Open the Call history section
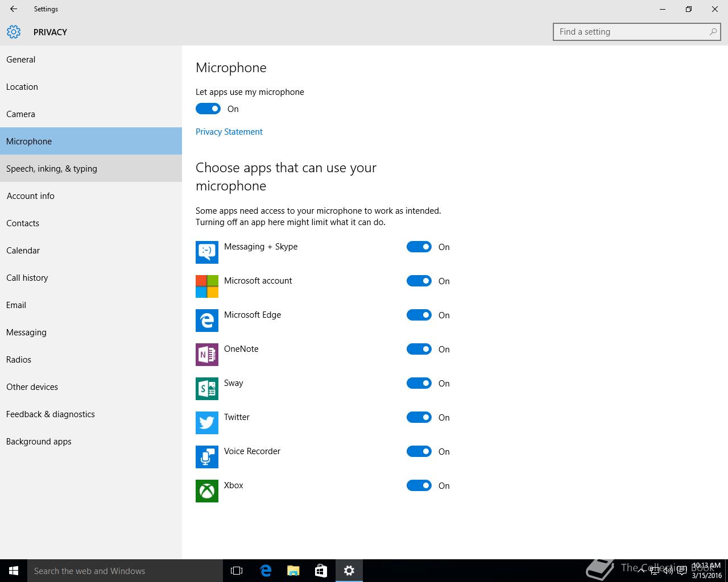Image resolution: width=728 pixels, height=582 pixels. 91,277
